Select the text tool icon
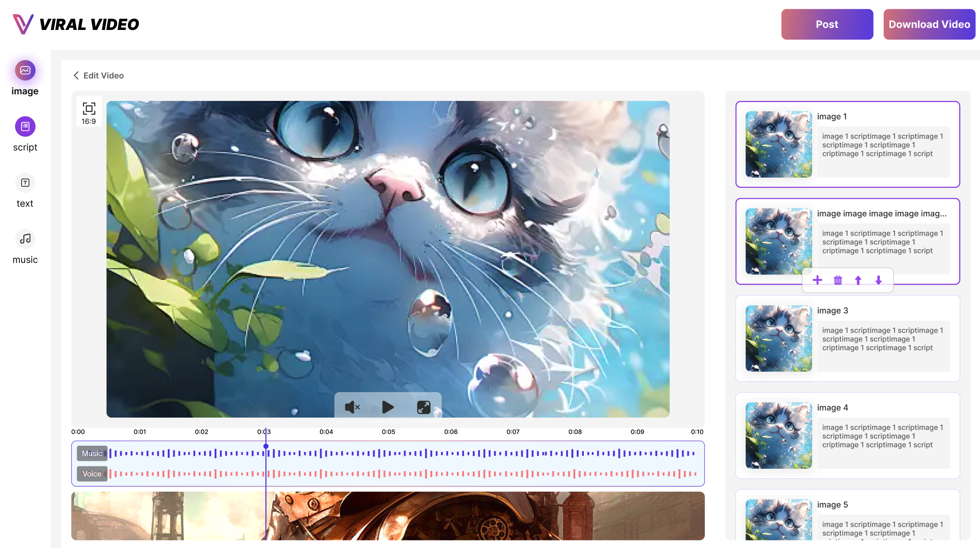The height and width of the screenshot is (548, 980). tap(25, 183)
